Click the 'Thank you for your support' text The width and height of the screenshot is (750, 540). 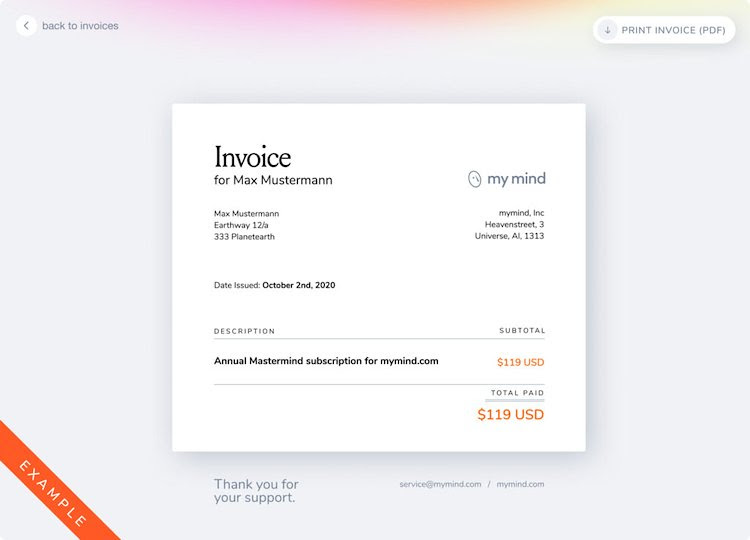pos(256,491)
